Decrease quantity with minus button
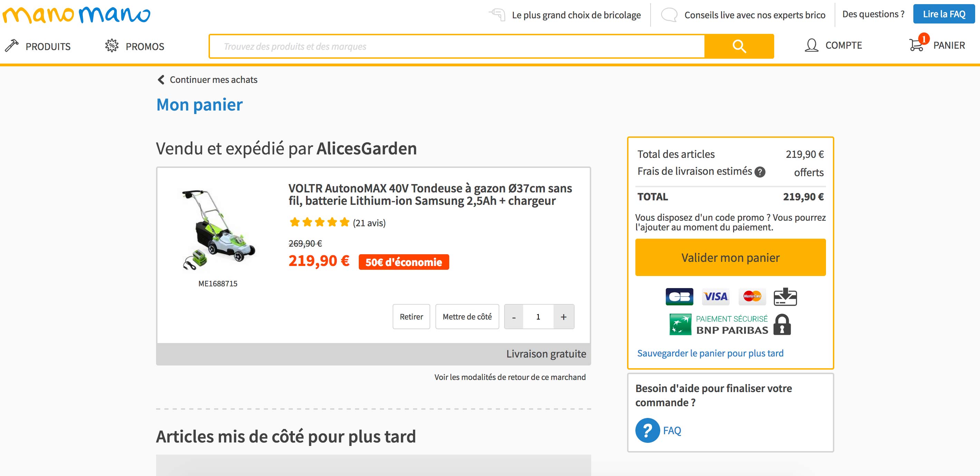The image size is (980, 476). (x=514, y=316)
